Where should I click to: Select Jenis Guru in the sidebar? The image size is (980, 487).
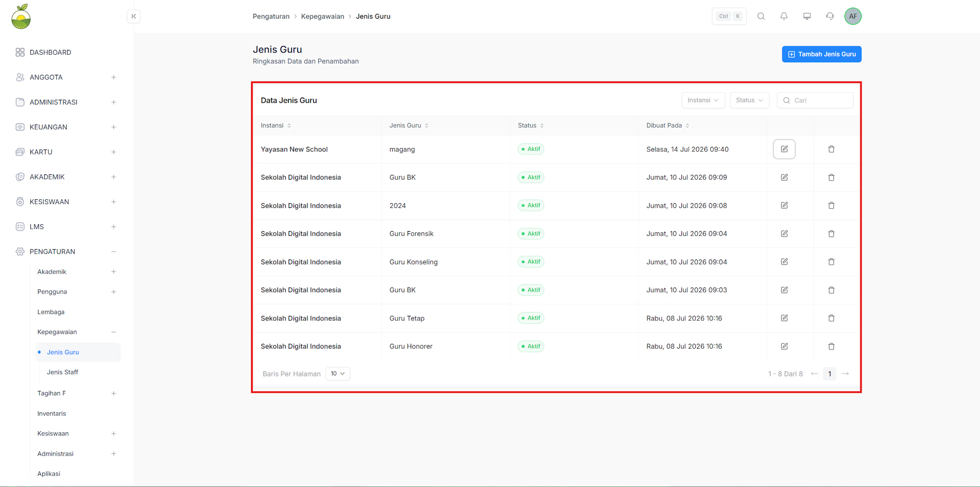tap(78, 352)
